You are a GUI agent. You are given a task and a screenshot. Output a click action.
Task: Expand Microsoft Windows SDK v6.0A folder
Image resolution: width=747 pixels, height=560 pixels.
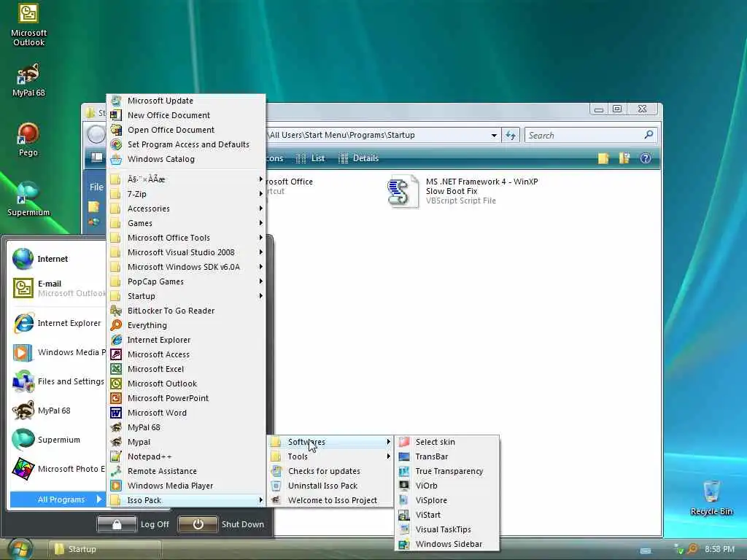pos(186,267)
